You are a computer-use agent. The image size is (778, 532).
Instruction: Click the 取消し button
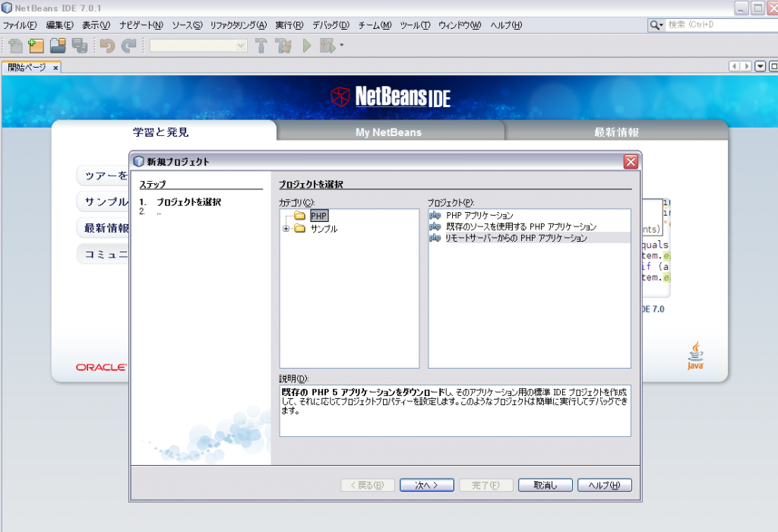point(546,485)
